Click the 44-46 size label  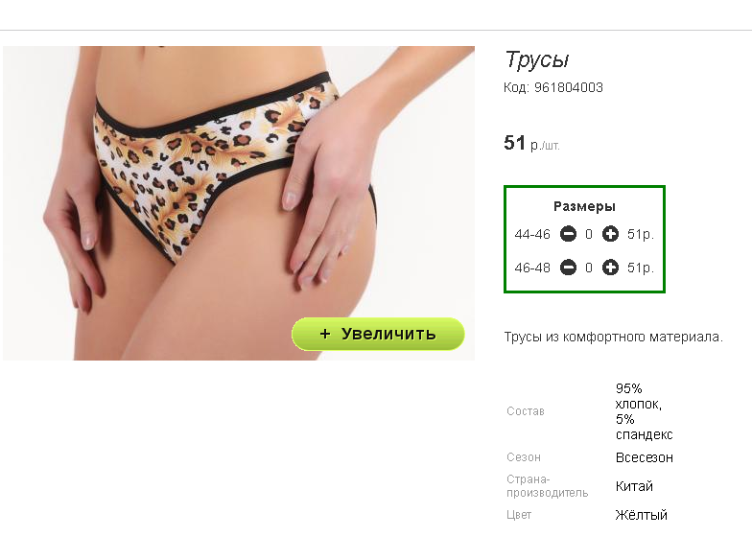point(532,234)
